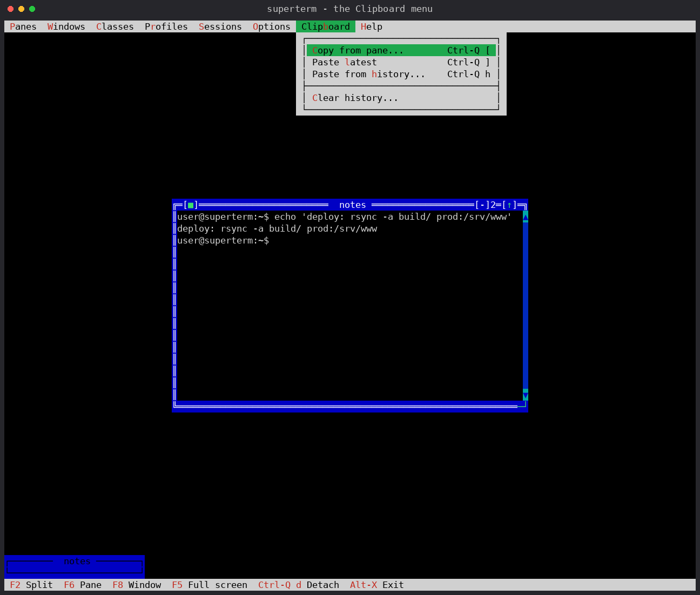Click the red close button of the superterm window

pos(10,9)
